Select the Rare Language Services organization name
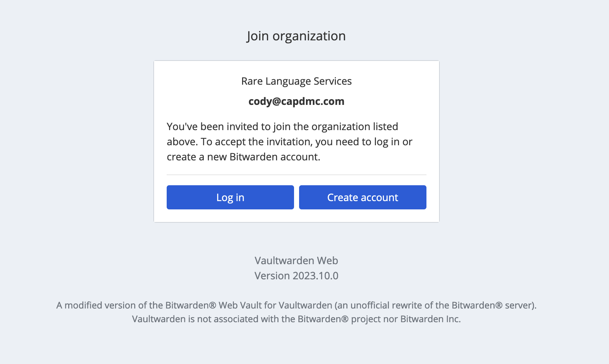Viewport: 609px width, 364px height. click(x=296, y=81)
